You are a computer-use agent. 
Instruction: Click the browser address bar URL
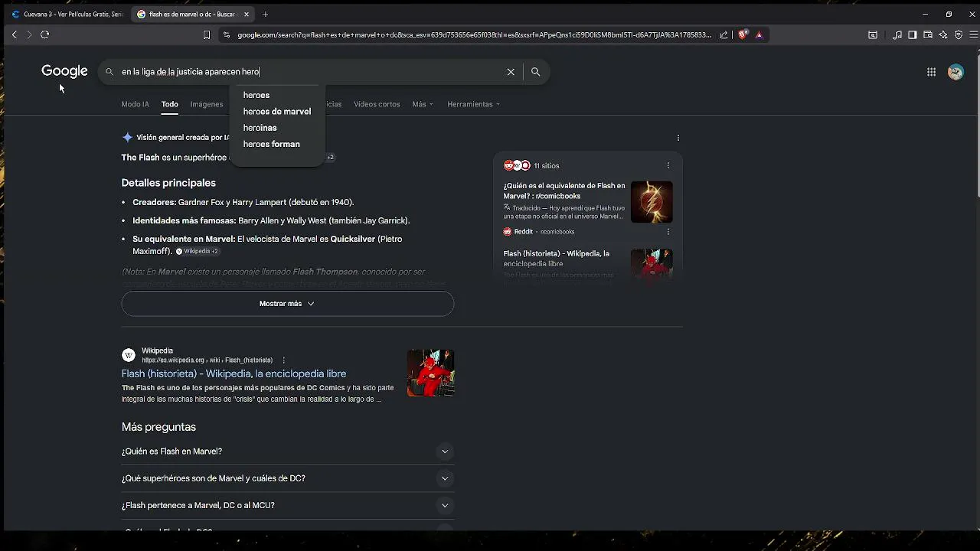click(474, 34)
